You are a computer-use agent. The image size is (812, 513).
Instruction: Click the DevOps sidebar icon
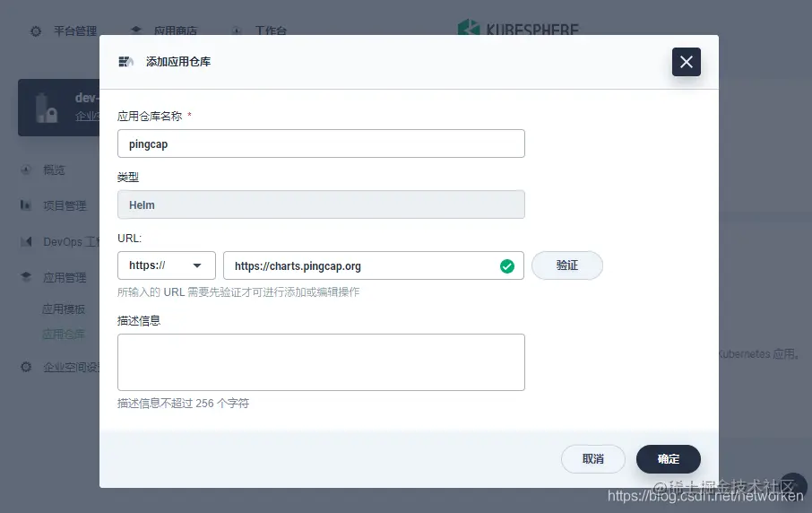pyautogui.click(x=26, y=241)
